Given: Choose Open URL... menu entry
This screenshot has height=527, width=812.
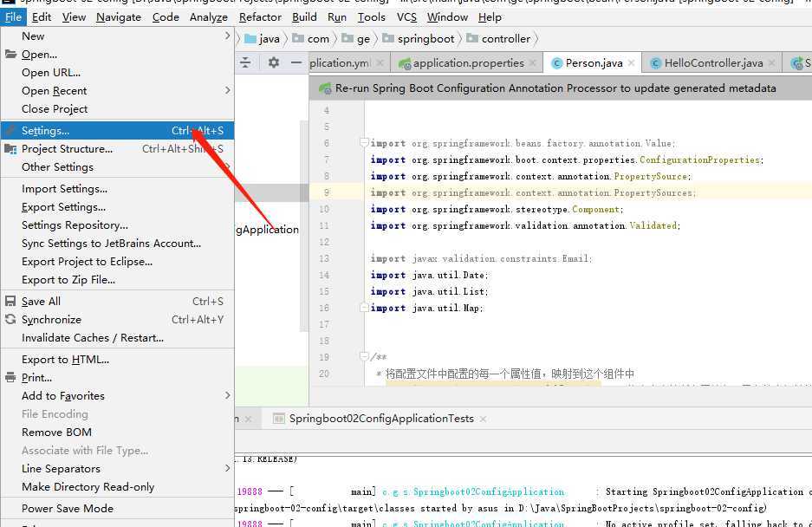Looking at the screenshot, I should coord(118,73).
